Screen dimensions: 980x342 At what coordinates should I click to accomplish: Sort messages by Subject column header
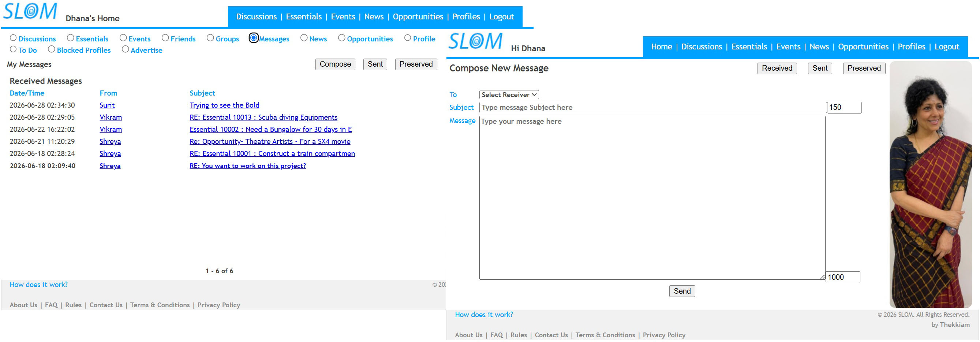pos(202,93)
